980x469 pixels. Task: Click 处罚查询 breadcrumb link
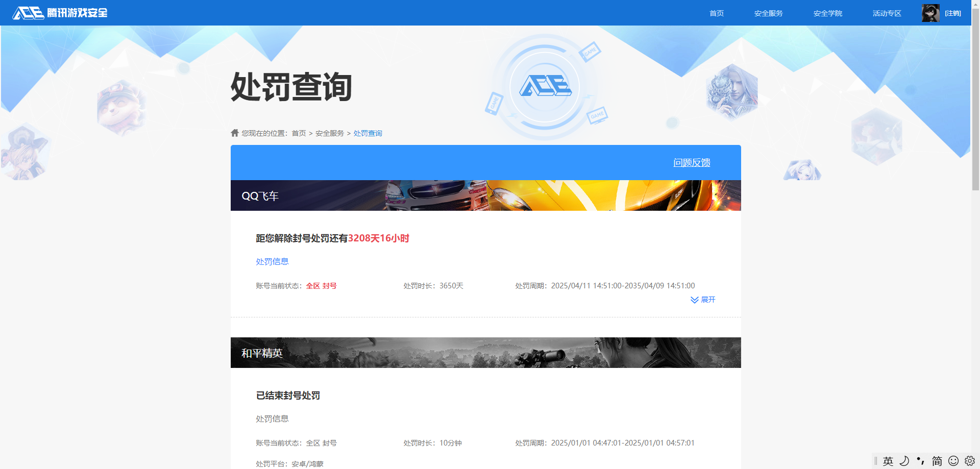(x=367, y=133)
